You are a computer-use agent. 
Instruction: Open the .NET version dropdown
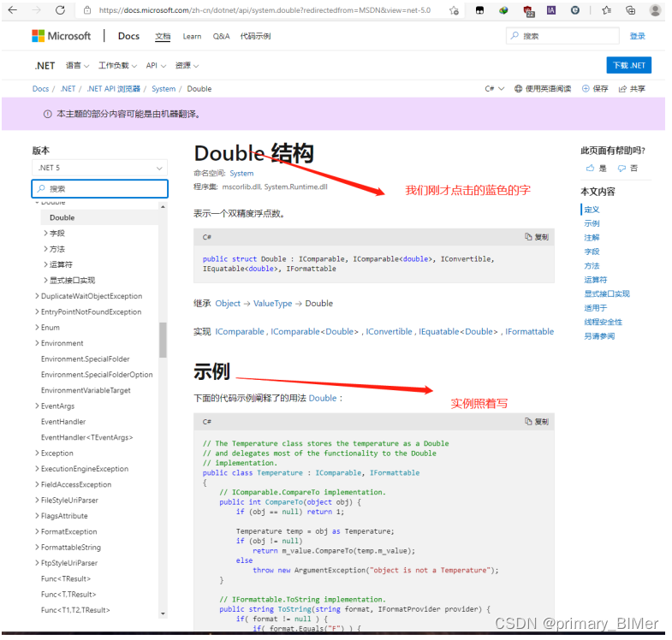[99, 168]
